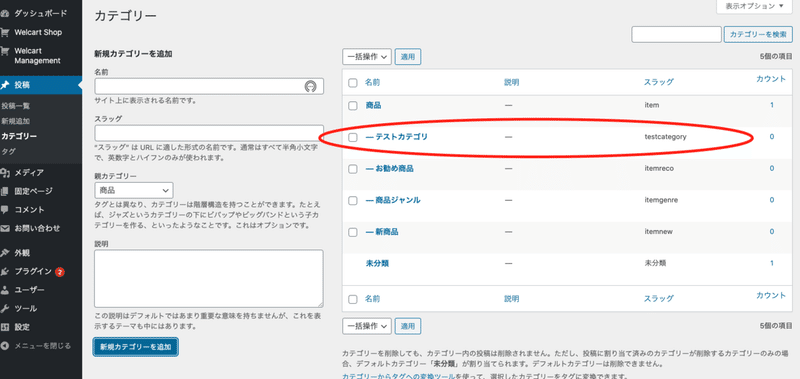Click the collapse arrow icon beside メニューを閉じる
Screen dimensions: 800x379
click(x=5, y=346)
